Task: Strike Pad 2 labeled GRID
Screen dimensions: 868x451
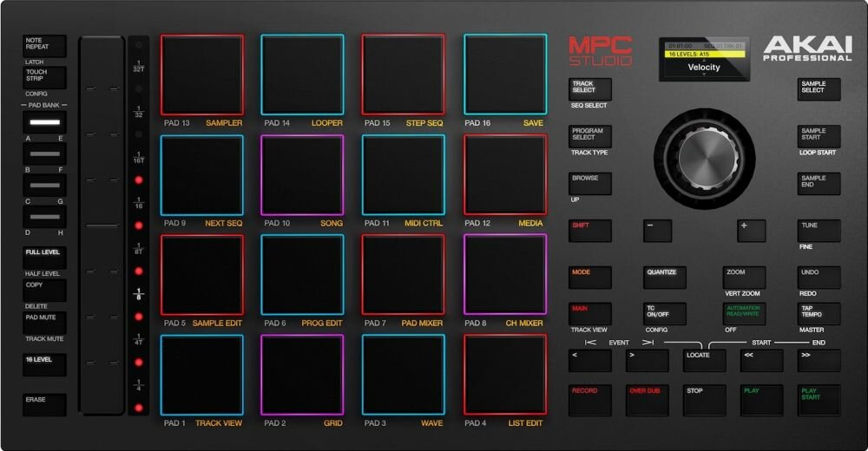Action: [302, 376]
